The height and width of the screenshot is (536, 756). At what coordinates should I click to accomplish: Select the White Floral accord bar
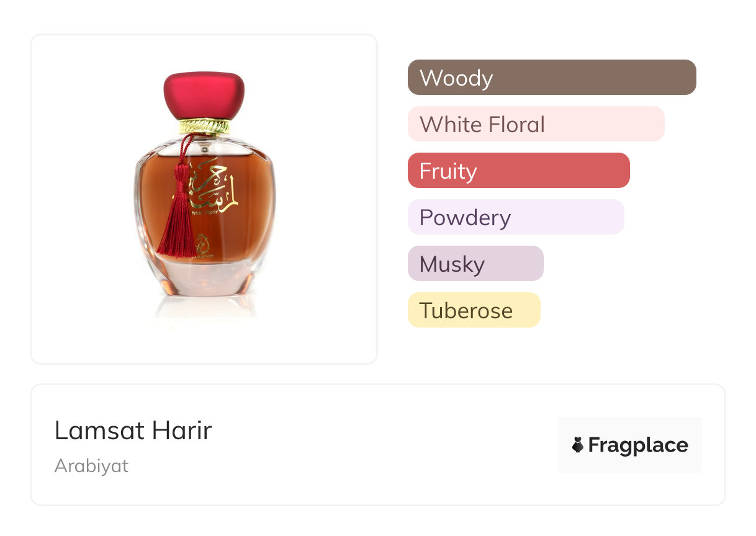[536, 124]
